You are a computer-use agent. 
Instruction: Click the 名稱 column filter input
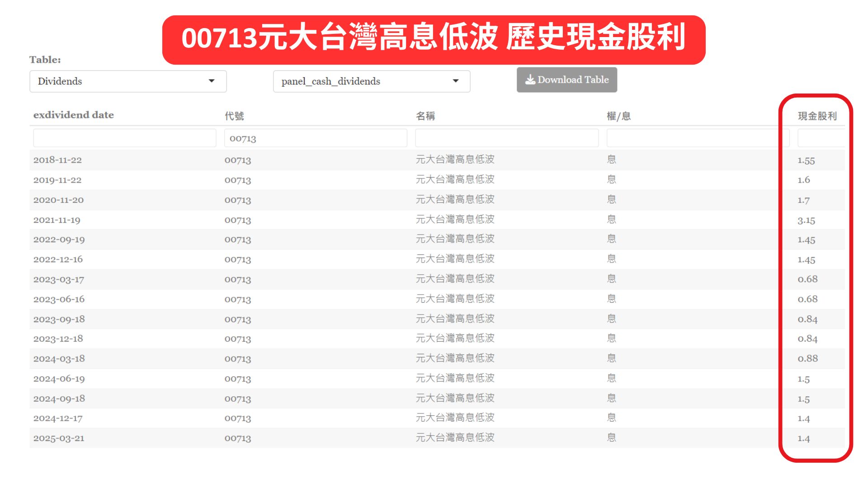pos(506,138)
